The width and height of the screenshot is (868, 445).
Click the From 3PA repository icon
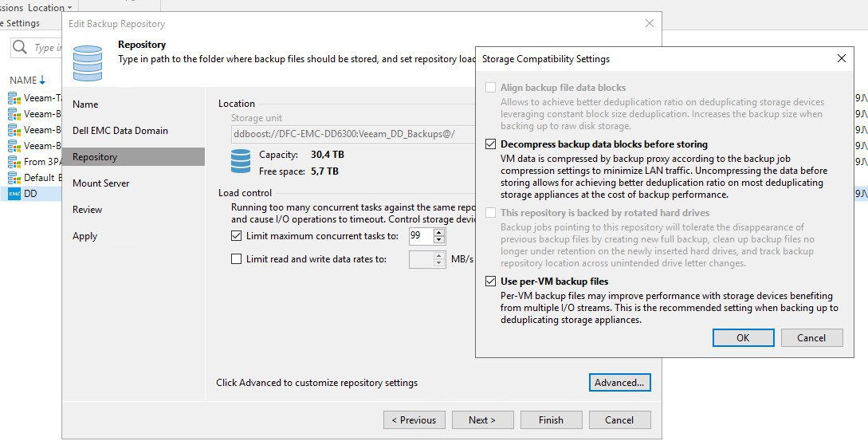tap(14, 162)
